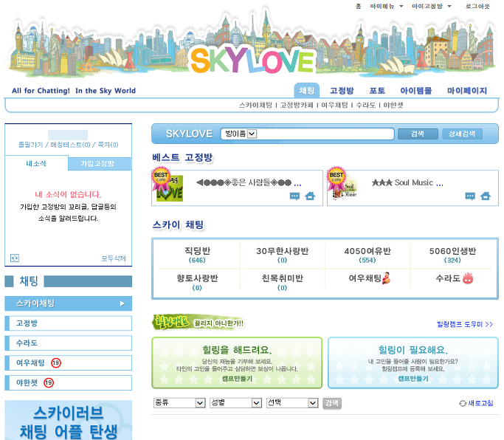Open 스카이채팅 submenu link
Screen dimensions: 504x440
(255, 105)
